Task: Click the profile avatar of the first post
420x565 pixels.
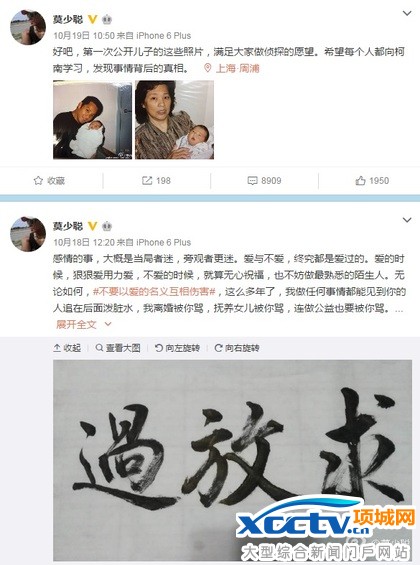Action: [x=28, y=27]
